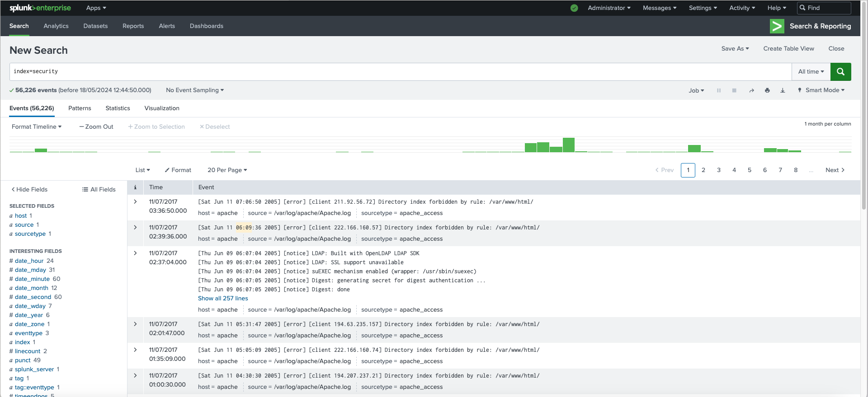This screenshot has height=397, width=868.
Task: Click Hide Fields
Action: [x=29, y=189]
